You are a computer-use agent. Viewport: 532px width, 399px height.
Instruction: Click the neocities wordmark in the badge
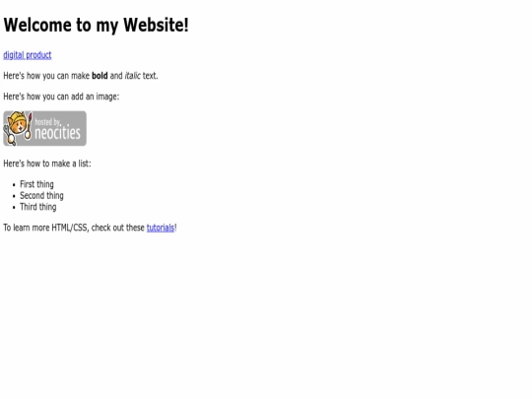[58, 132]
